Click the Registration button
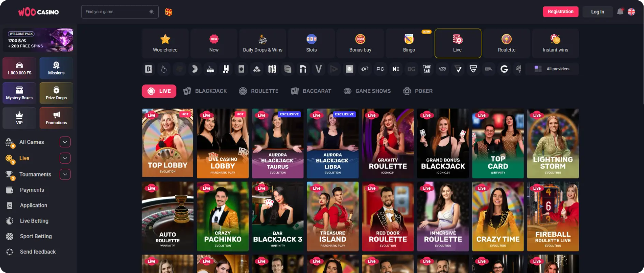Screen dimensions: 644x273 pyautogui.click(x=560, y=12)
